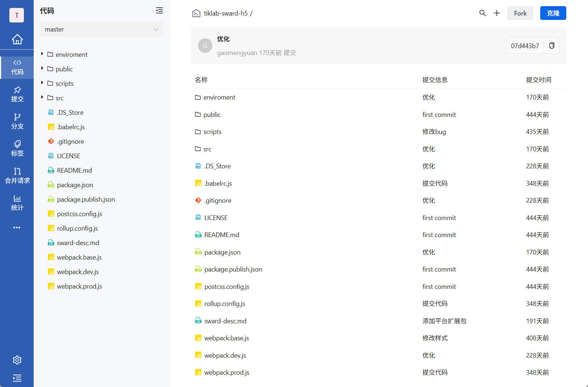Expand the enviroment folder in tree
Image resolution: width=588 pixels, height=387 pixels.
[x=42, y=54]
